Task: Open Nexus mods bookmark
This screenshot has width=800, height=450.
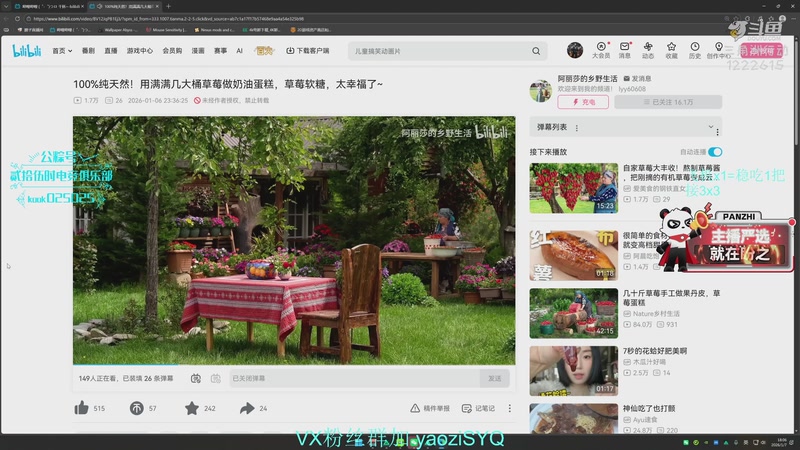Action: coord(214,30)
